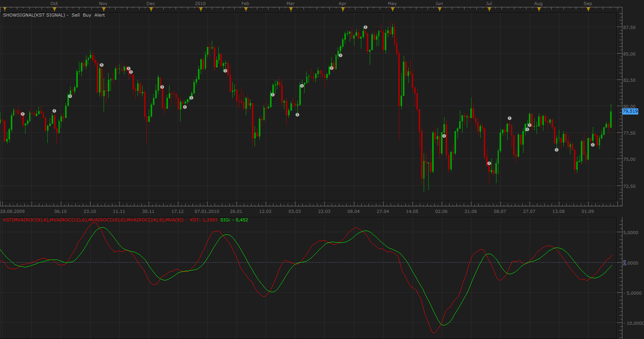
Task: Click the signal marker below the mid-August candles
Action: point(557,150)
